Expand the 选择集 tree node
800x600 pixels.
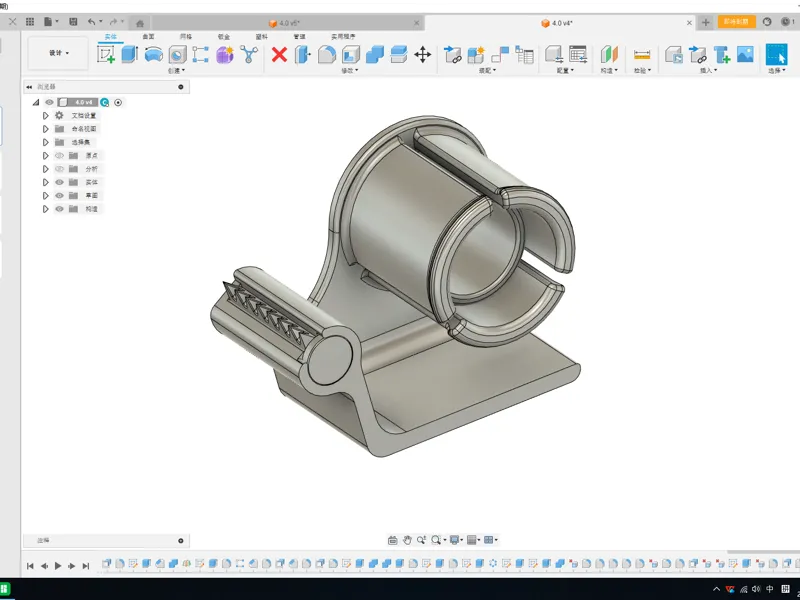[45, 142]
